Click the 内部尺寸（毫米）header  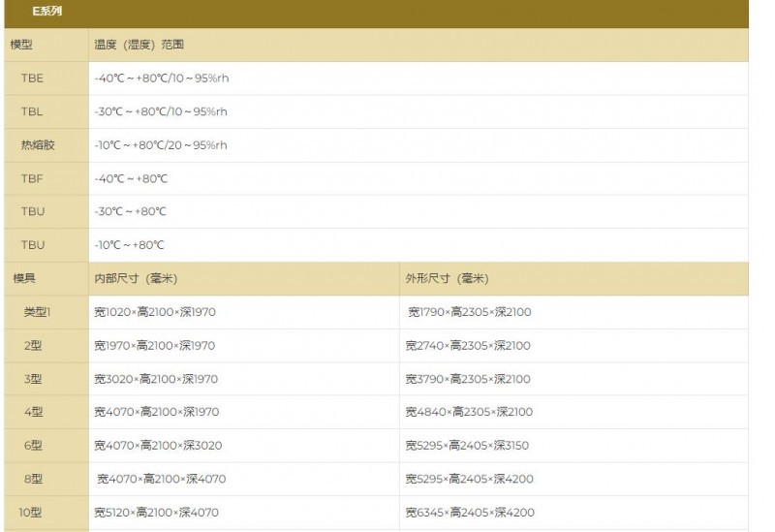[244, 279]
